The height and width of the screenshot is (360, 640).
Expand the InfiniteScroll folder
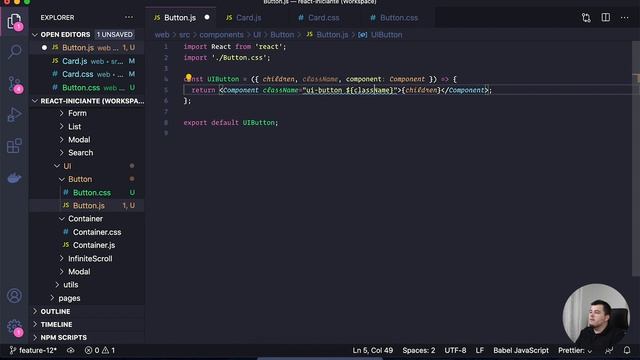coord(90,258)
